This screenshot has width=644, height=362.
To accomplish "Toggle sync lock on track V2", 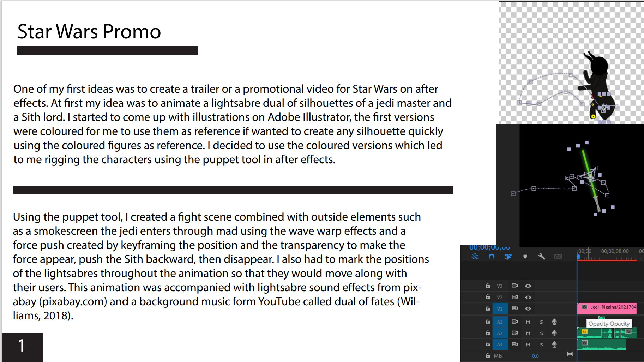I will point(515,297).
